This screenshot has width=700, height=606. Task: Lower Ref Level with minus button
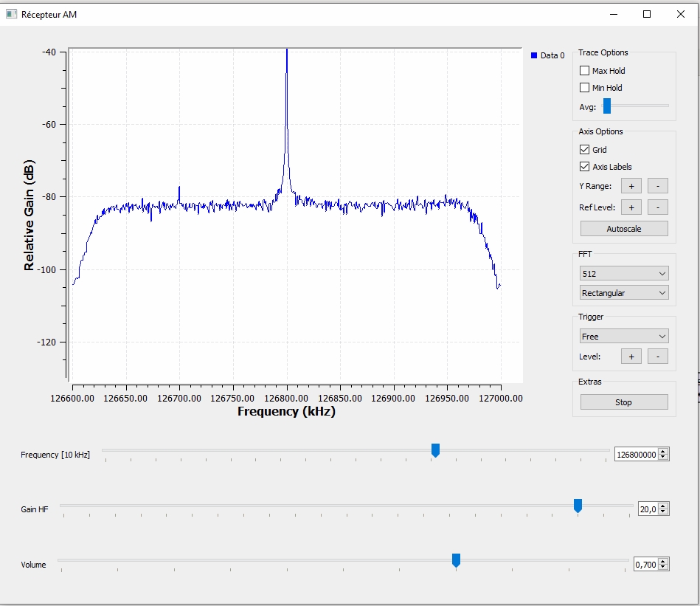(x=658, y=207)
